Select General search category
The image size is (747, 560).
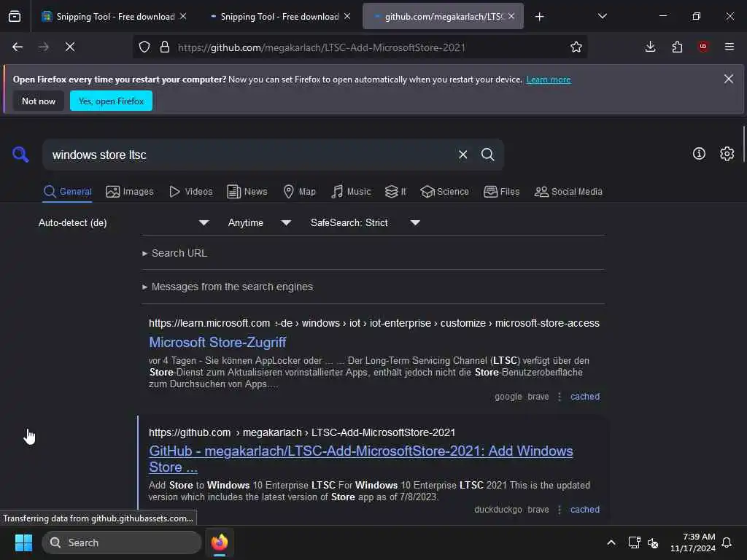coord(67,192)
